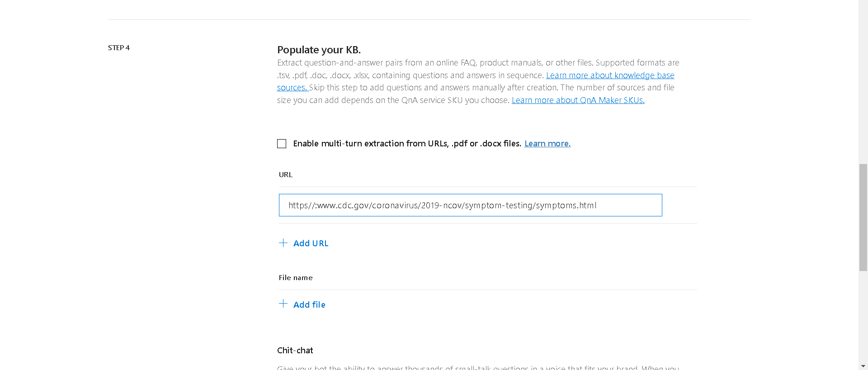Open "Learn more about QnA Maker SKUs" link
The width and height of the screenshot is (868, 370).
click(577, 100)
